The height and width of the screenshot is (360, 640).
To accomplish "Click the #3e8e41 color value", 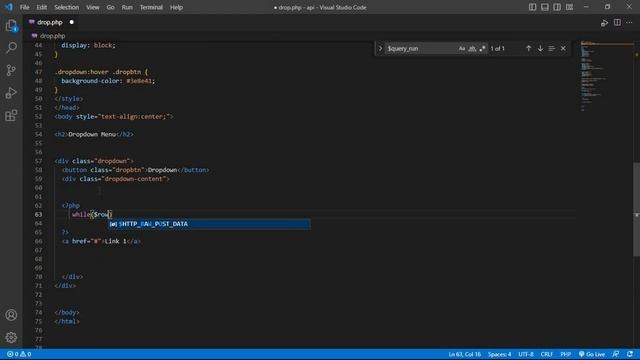I will (x=140, y=81).
